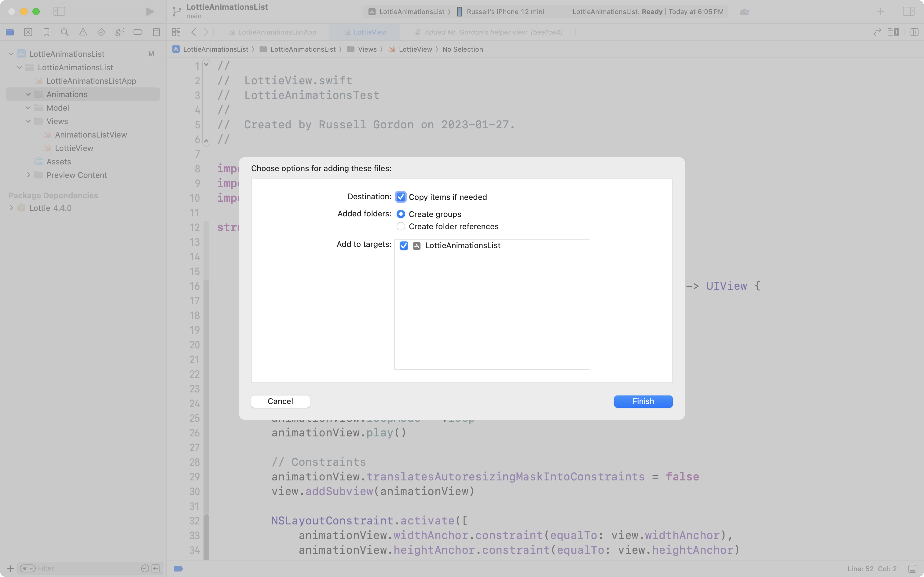
Task: Toggle the navigator sidebar panel icon
Action: click(59, 11)
